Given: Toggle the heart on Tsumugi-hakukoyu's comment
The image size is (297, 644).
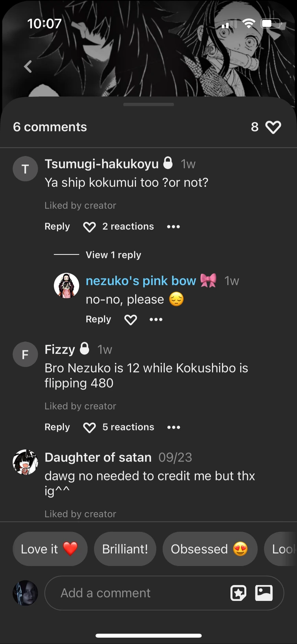Looking at the screenshot, I should (89, 226).
